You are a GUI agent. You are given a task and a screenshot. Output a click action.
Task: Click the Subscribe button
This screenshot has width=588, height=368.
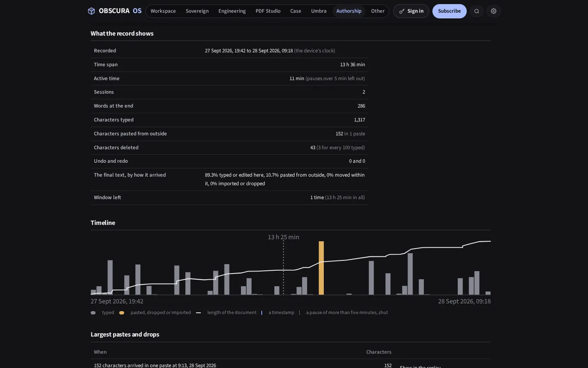click(x=450, y=11)
